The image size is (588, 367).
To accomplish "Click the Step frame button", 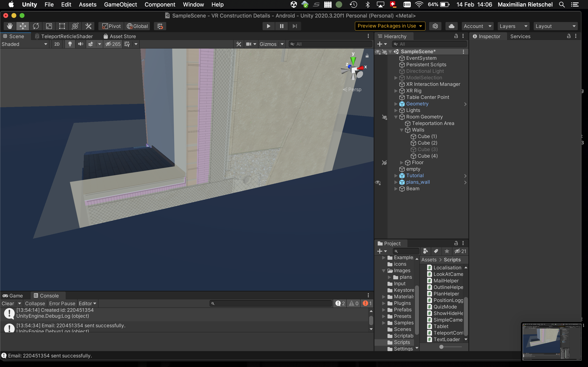I will pyautogui.click(x=294, y=26).
